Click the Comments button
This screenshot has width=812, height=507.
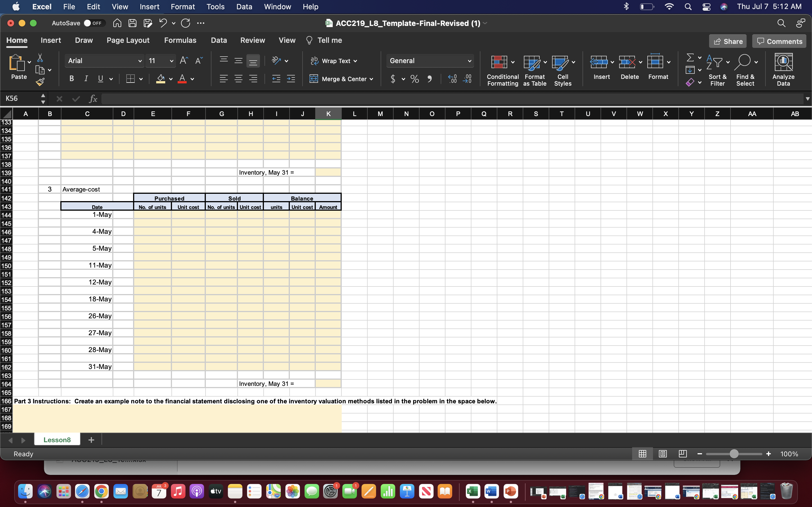[x=778, y=41]
